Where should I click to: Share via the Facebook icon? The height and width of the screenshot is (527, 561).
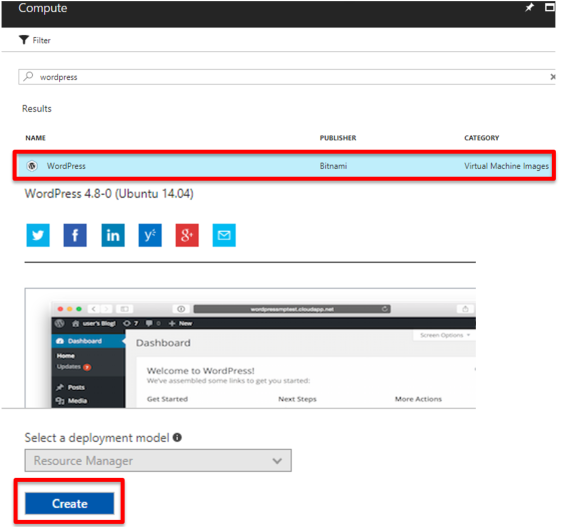[75, 235]
